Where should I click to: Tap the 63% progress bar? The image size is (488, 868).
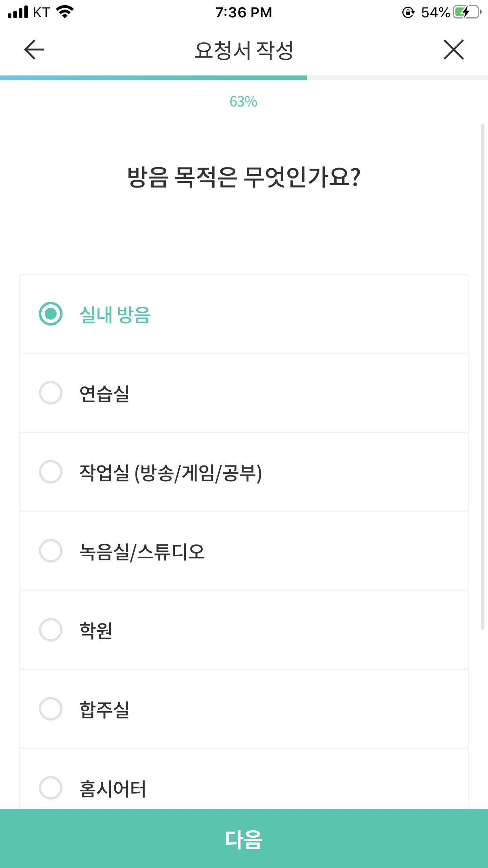(154, 78)
